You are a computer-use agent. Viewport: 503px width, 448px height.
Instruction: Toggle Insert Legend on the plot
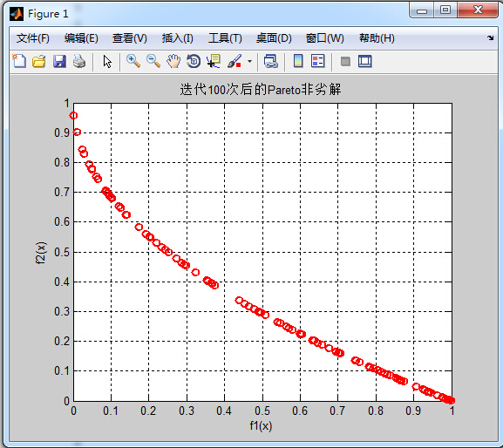coord(318,61)
